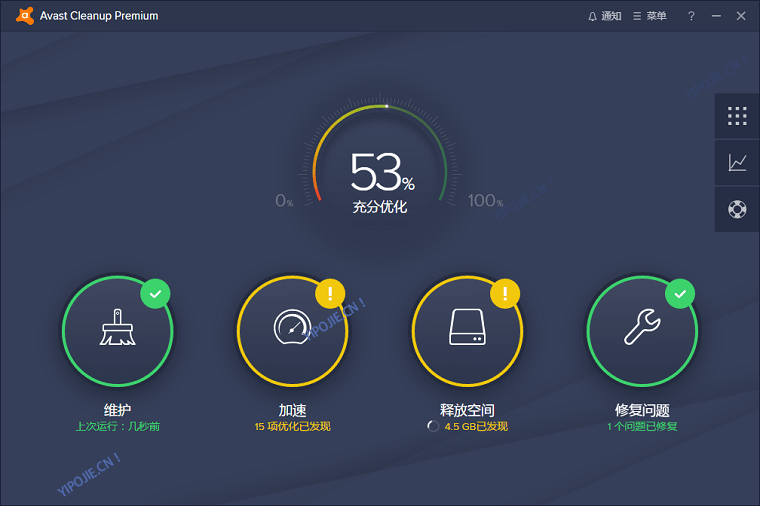
Task: Open the rescue center lifebuoy icon
Action: (x=737, y=209)
